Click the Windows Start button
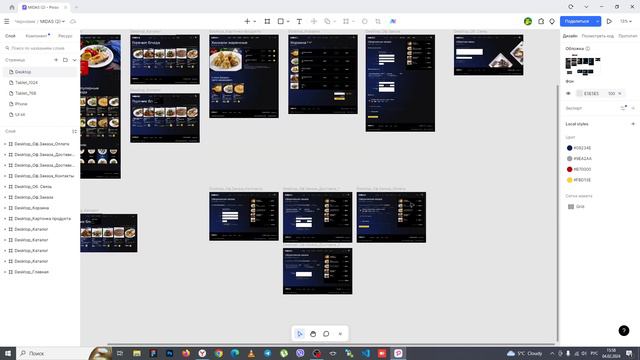Image resolution: width=640 pixels, height=360 pixels. [8, 353]
